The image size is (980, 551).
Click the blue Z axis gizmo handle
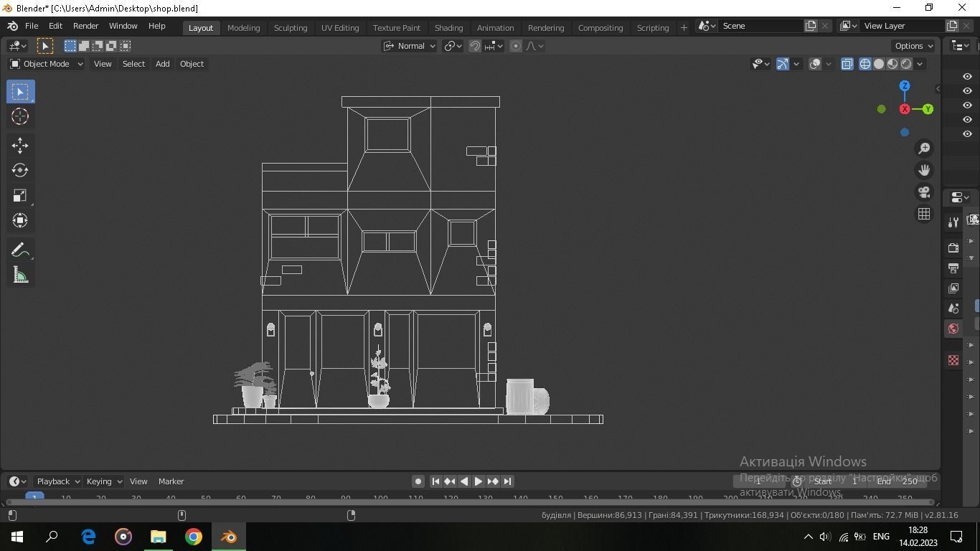[x=905, y=86]
